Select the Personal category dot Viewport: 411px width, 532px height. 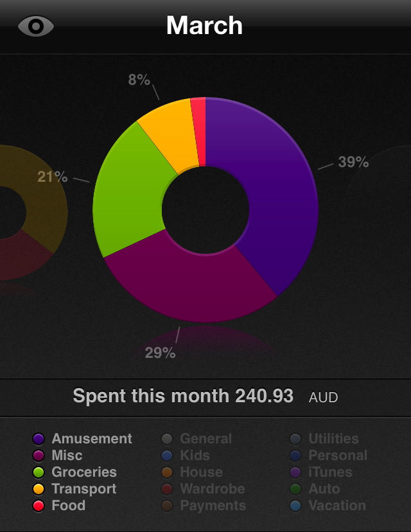click(x=295, y=456)
